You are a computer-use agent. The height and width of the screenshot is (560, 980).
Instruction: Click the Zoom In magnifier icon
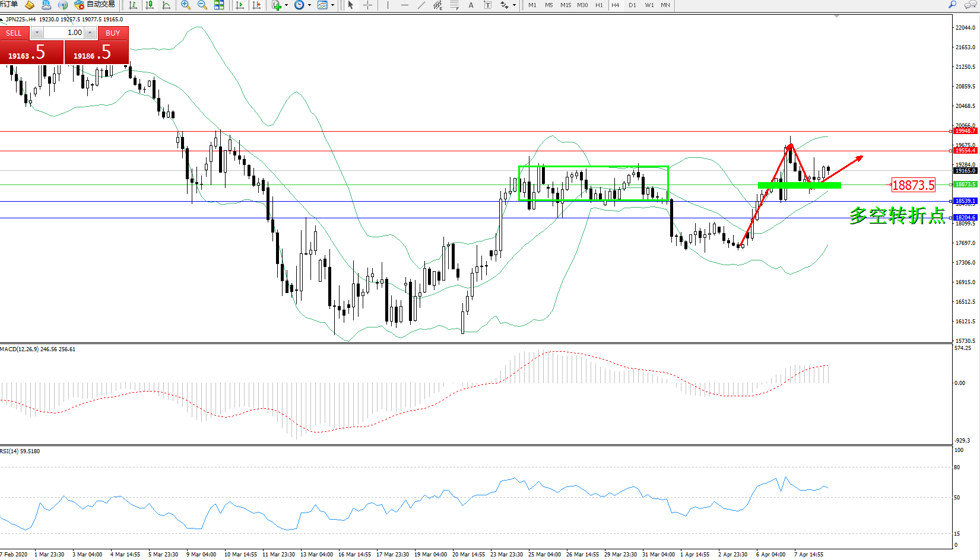186,5
